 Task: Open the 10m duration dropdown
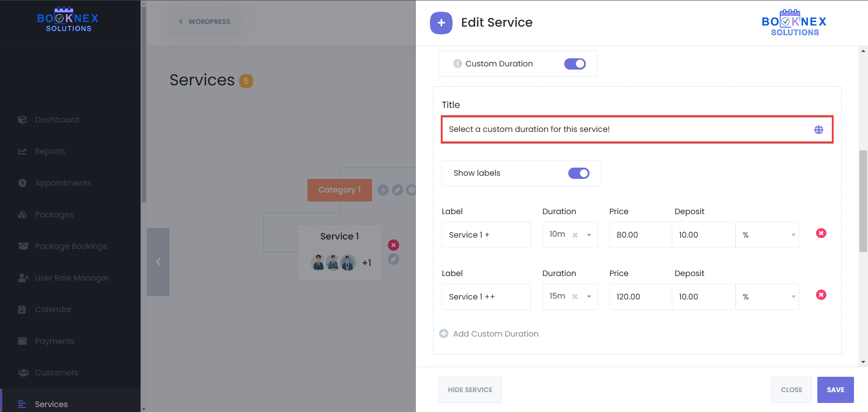click(589, 235)
